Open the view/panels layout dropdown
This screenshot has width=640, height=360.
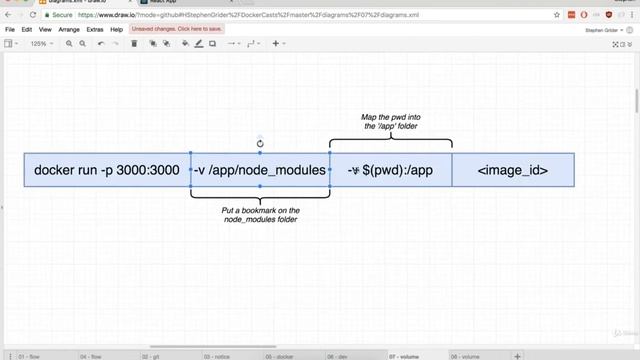tap(11, 43)
